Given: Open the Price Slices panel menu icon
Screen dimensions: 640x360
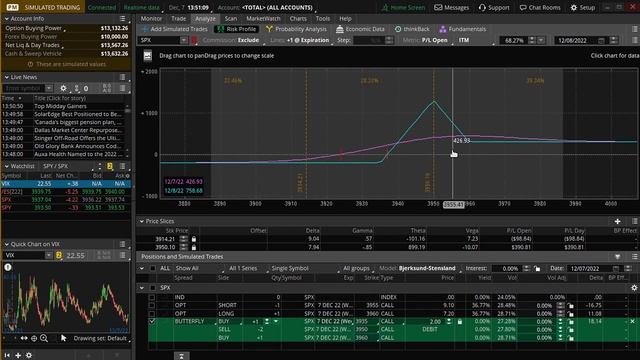Looking at the screenshot, I should coord(635,221).
